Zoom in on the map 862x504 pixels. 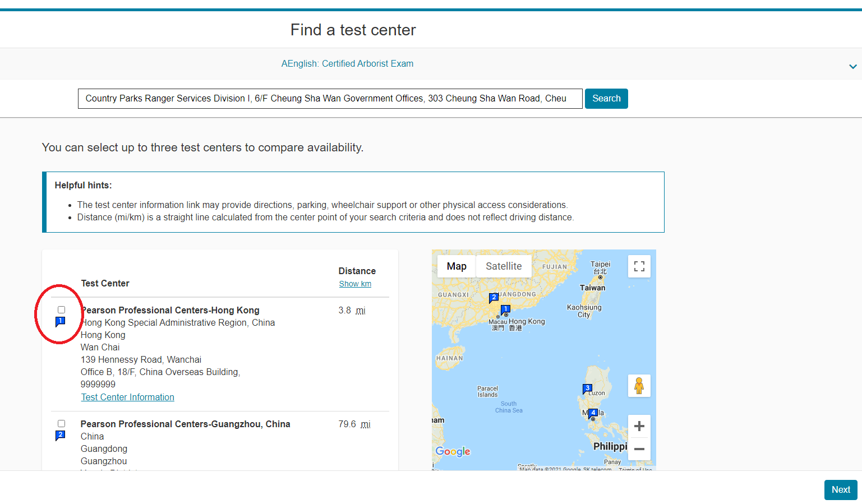(639, 427)
